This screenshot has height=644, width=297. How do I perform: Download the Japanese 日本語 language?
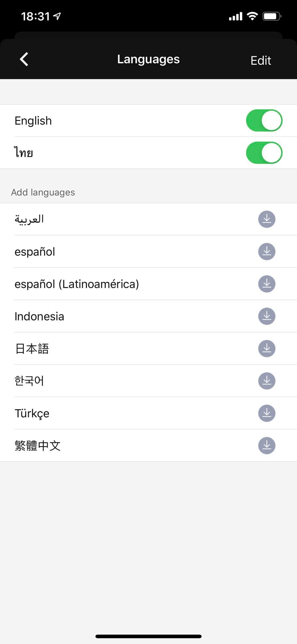[267, 349]
